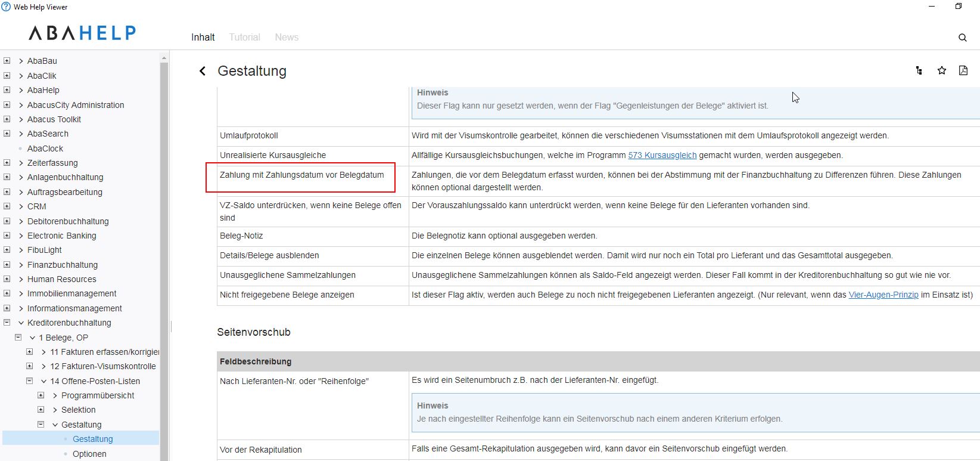The image size is (980, 461).
Task: Collapse the Gestaltung folder minus box
Action: (x=41, y=425)
